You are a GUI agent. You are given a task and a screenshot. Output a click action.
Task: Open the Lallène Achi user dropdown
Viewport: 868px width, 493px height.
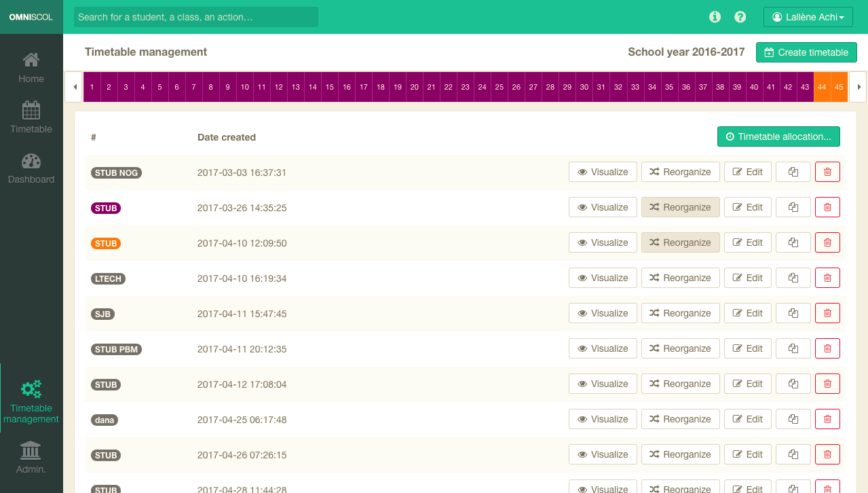pos(808,17)
